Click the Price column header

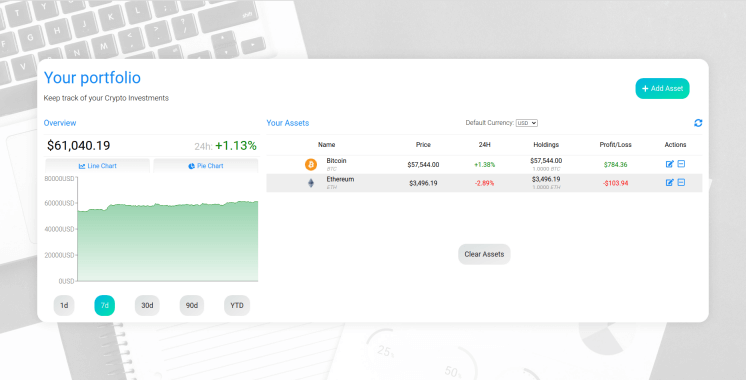click(x=423, y=145)
